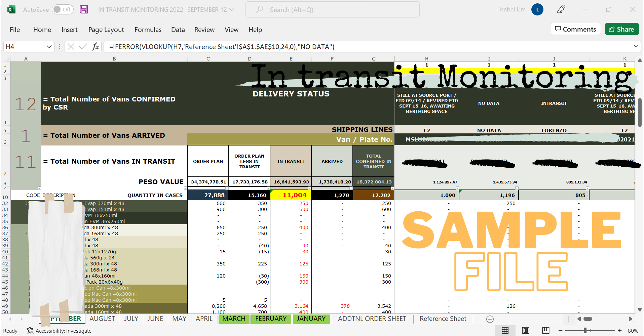Click in the Search (Alt+Q) box
This screenshot has width=644, height=336.
tap(333, 9)
